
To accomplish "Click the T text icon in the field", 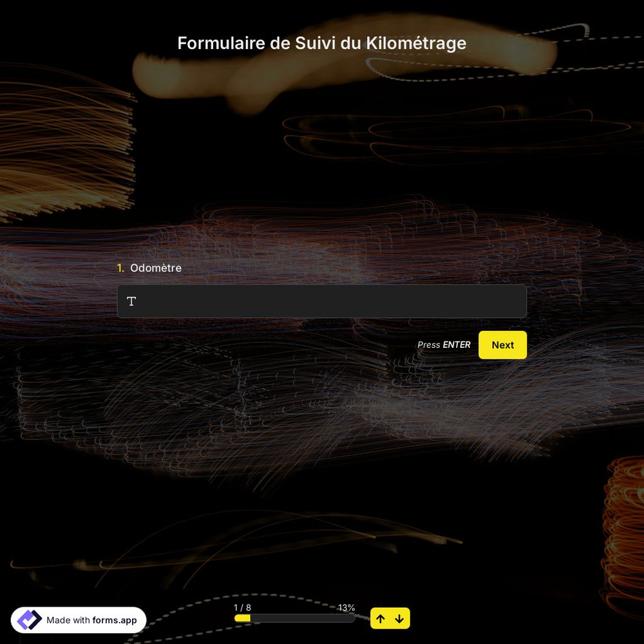I will click(131, 301).
